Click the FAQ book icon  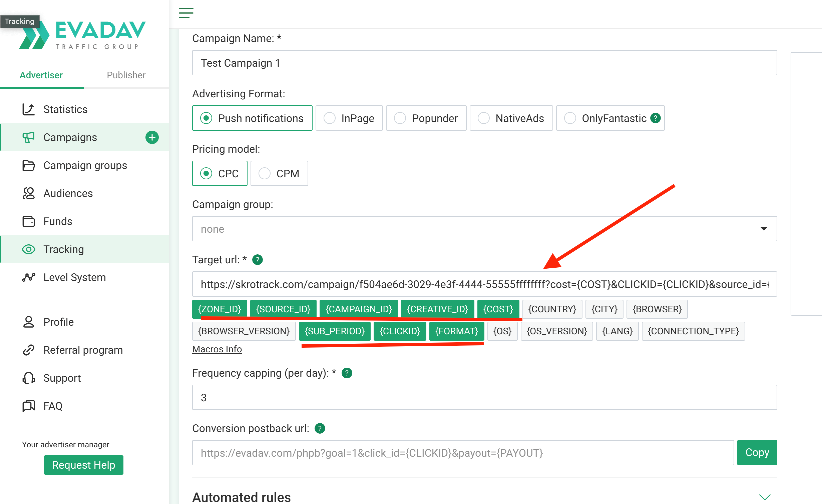click(x=28, y=406)
